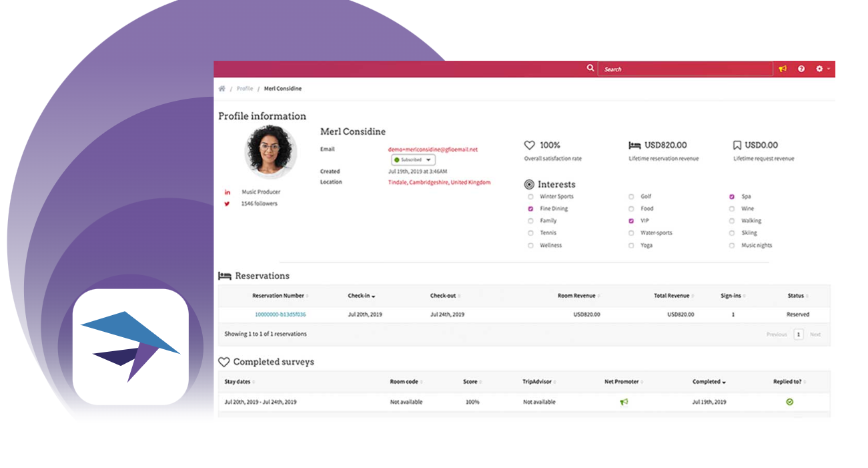
Task: Click the magnifier search icon
Action: coord(590,68)
